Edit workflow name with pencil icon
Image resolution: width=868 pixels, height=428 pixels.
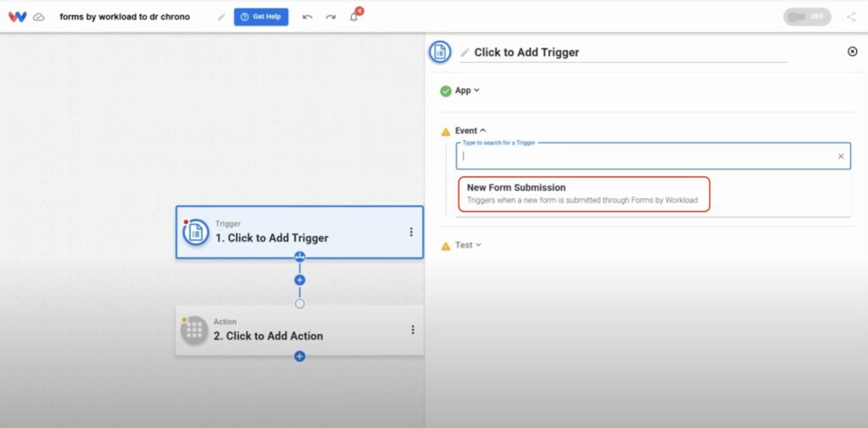221,17
